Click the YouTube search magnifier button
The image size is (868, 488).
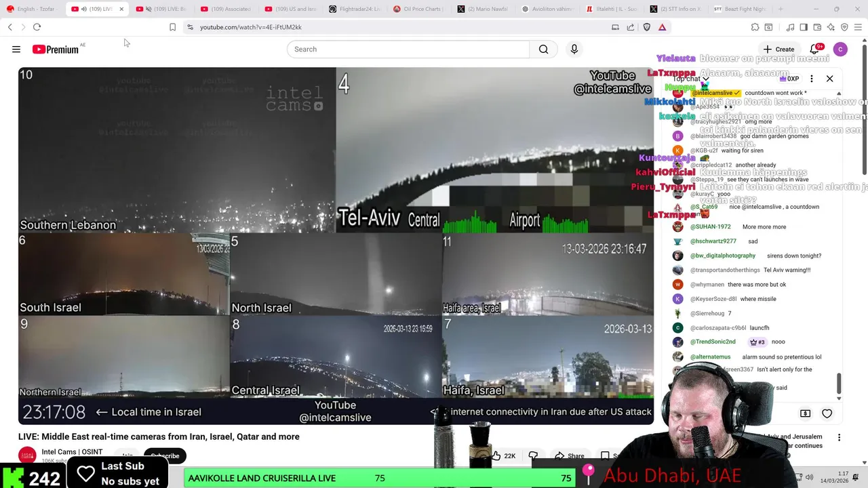(543, 49)
